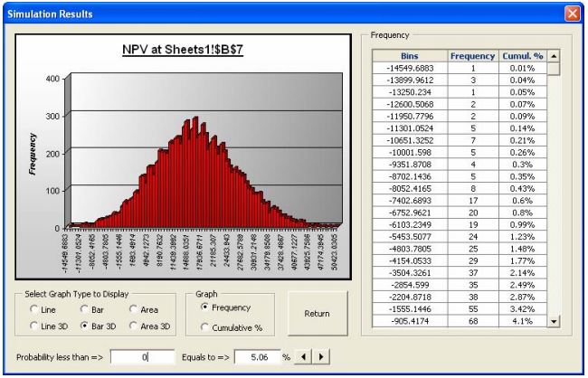The height and width of the screenshot is (378, 588).
Task: Switch graph to Frequency
Action: pos(226,307)
